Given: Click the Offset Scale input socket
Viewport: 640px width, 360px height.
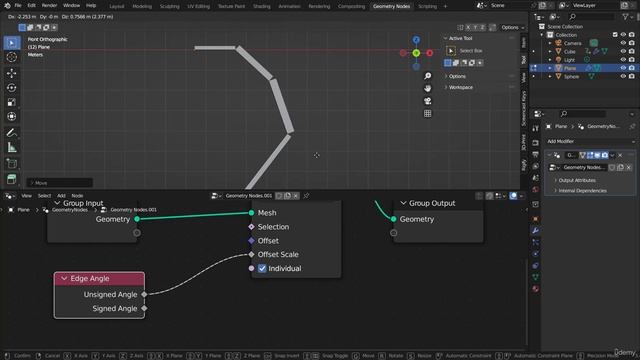Looking at the screenshot, I should (251, 254).
